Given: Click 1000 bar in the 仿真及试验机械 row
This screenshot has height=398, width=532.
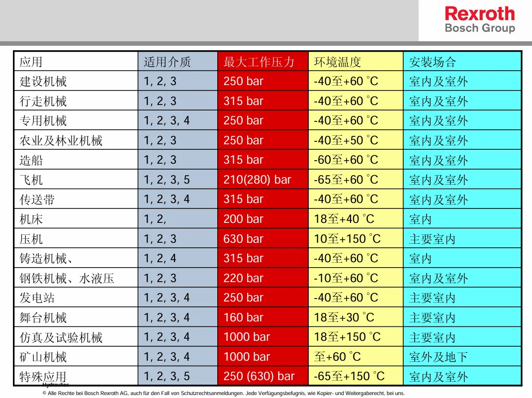Looking at the screenshot, I should click(x=247, y=337).
